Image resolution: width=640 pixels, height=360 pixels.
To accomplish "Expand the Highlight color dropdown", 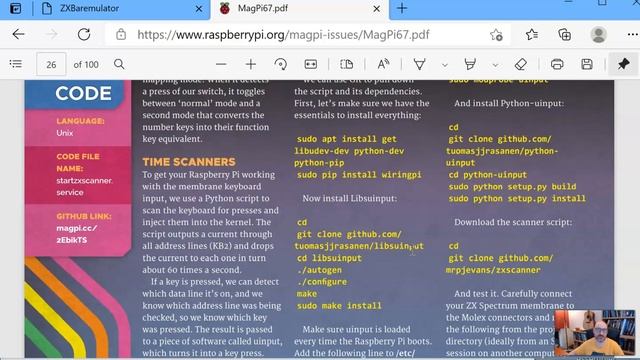I will 495,64.
